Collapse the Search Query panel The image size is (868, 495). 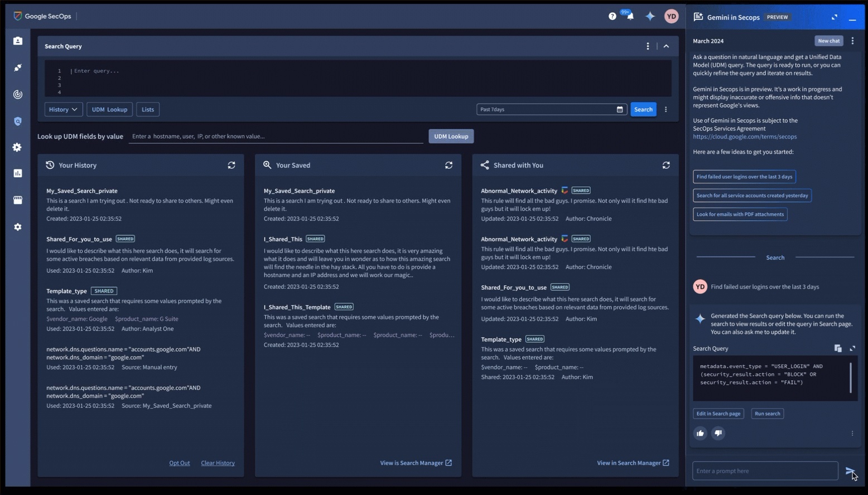click(666, 46)
